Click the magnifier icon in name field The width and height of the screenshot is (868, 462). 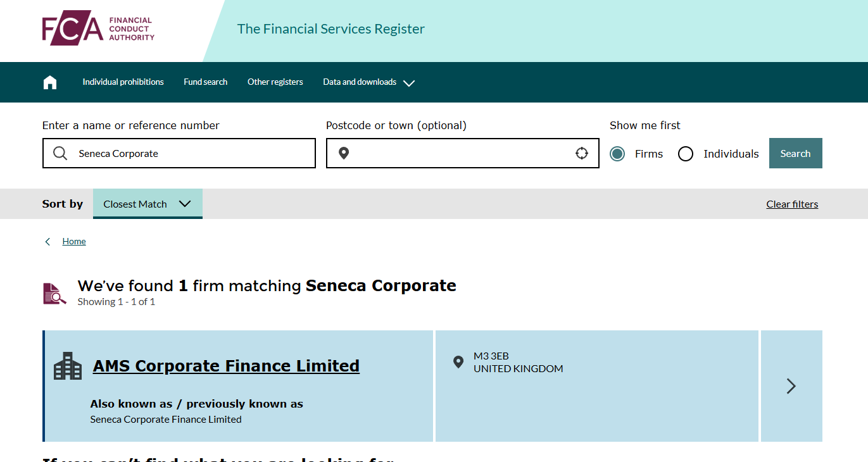[x=60, y=153]
